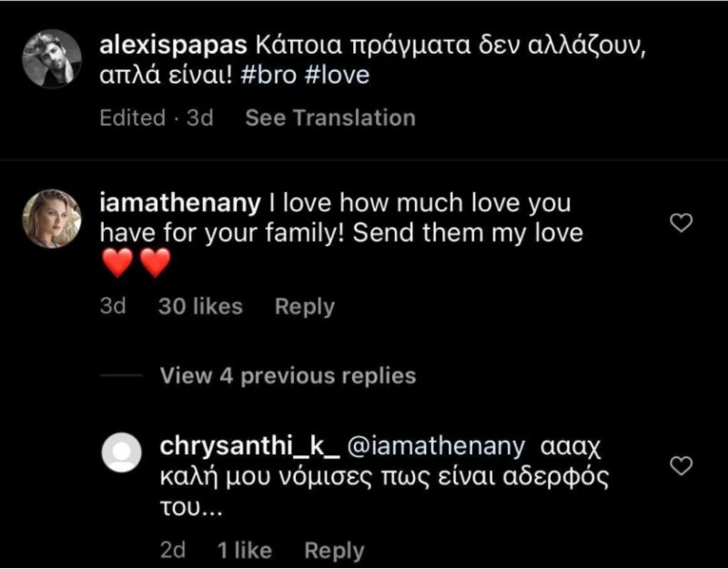Open the @iamathenany mention in reply
Image resolution: width=728 pixels, height=569 pixels.
[x=437, y=446]
